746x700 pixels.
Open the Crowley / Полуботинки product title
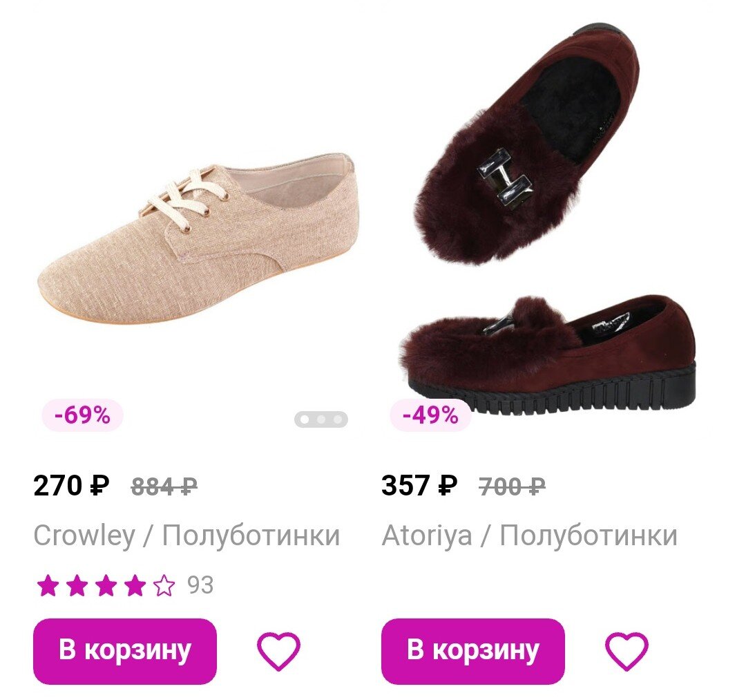click(x=186, y=536)
